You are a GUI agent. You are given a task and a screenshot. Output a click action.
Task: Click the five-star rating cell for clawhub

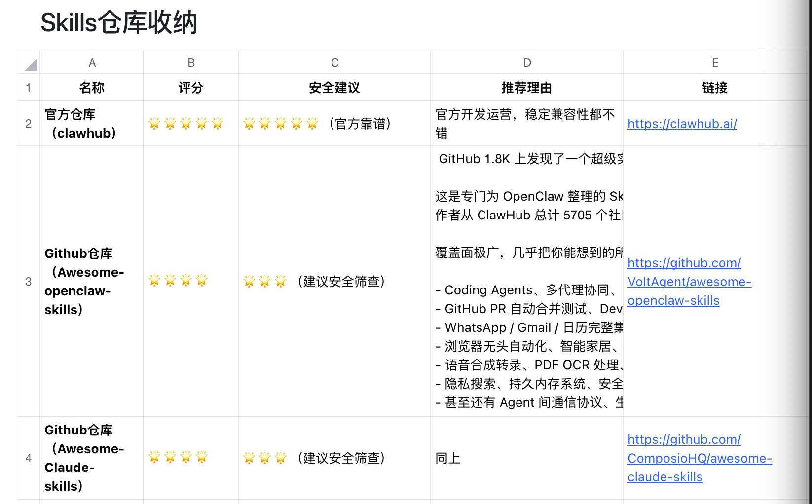point(191,124)
